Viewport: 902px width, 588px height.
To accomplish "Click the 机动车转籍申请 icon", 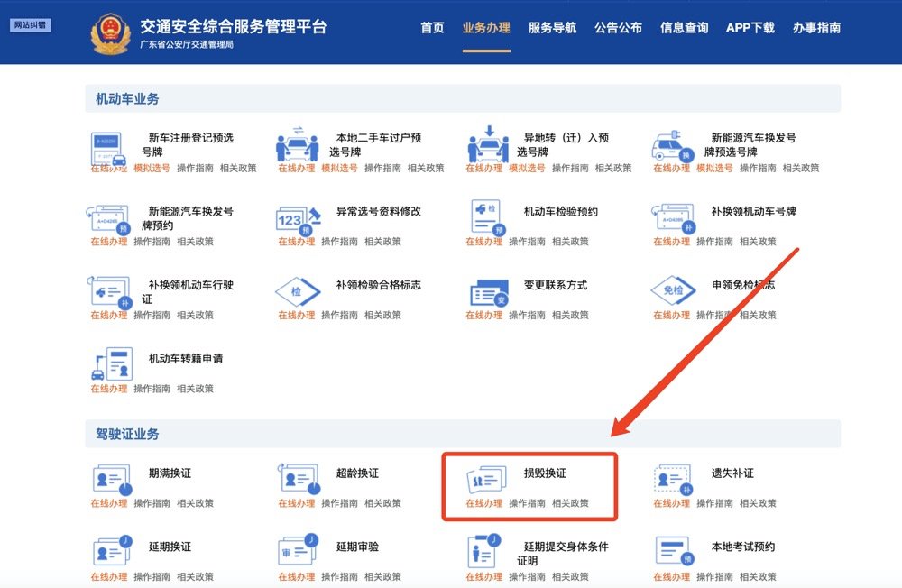I will [112, 363].
